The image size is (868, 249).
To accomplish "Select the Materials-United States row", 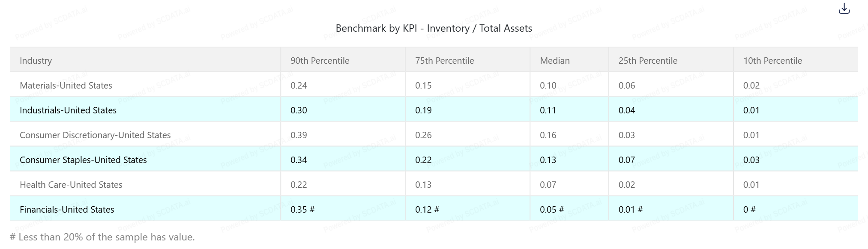I will [x=66, y=86].
